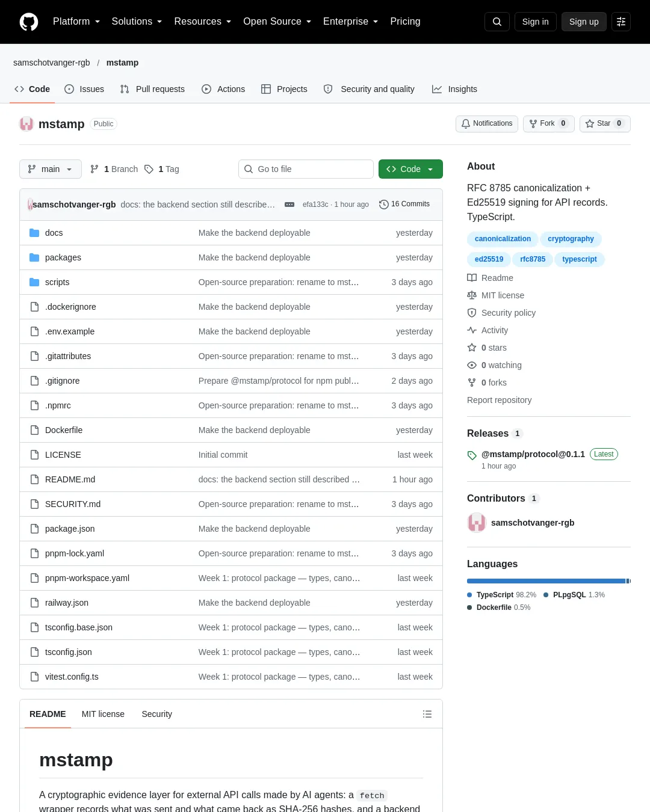Viewport: 650px width, 812px height.
Task: Expand commit message ellipsis icon
Action: (x=289, y=205)
